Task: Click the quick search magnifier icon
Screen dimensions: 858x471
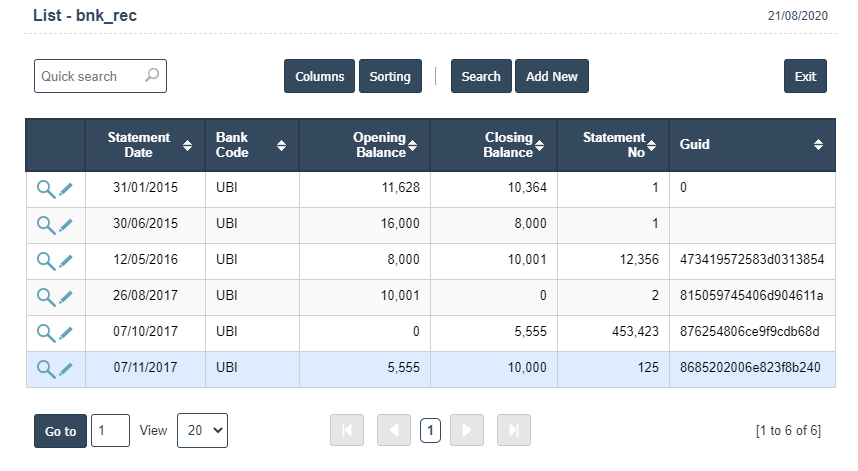Action: (x=152, y=75)
